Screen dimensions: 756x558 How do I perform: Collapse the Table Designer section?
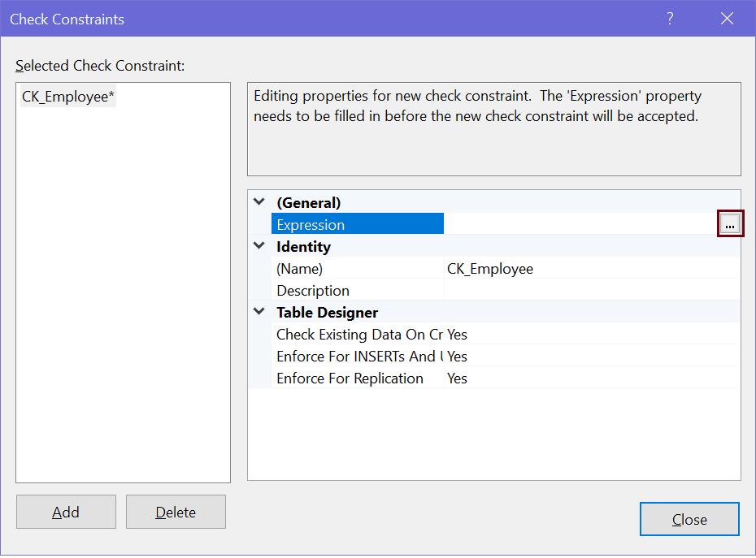coord(258,312)
